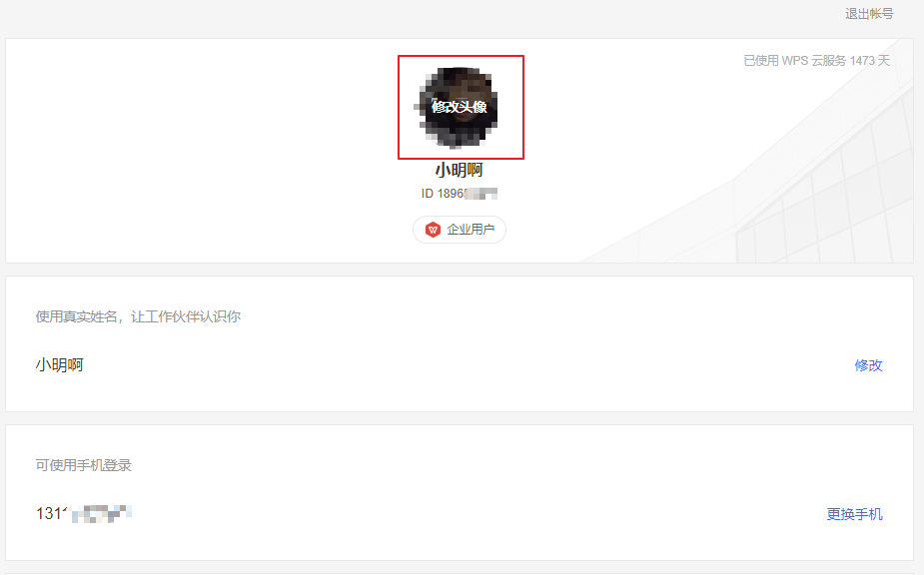Screen dimensions: 924x575
Task: Click the 修改头像 overlay text
Action: (460, 107)
